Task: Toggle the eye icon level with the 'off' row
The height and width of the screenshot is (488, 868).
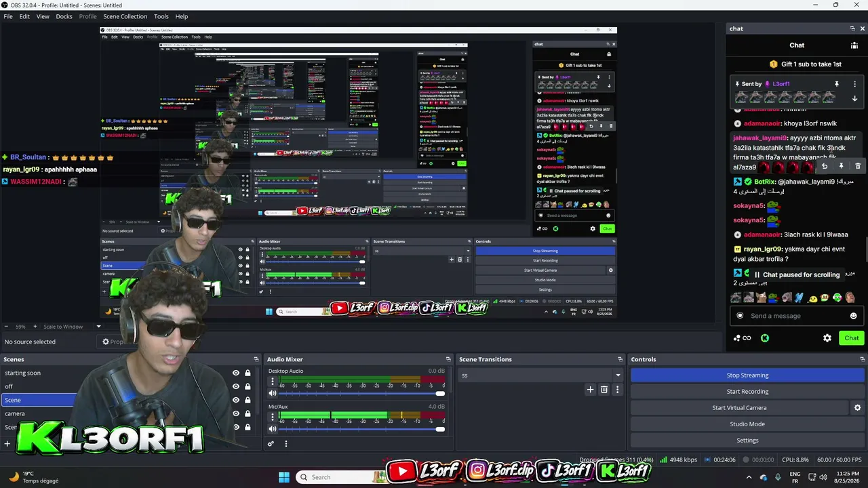Action: (x=236, y=386)
